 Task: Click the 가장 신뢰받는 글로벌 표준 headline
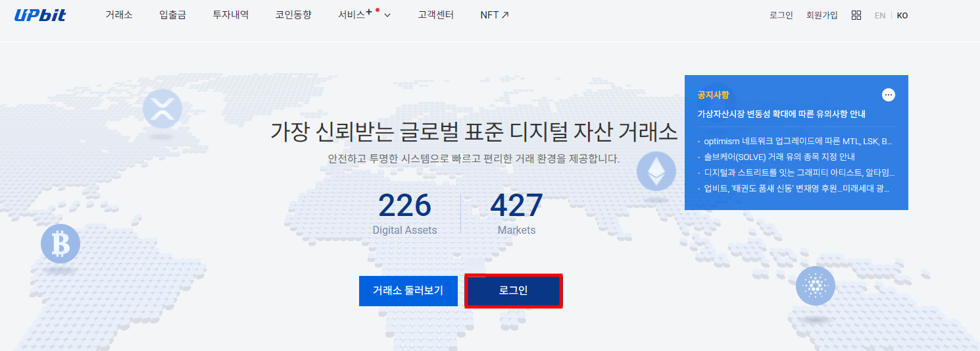click(x=474, y=132)
